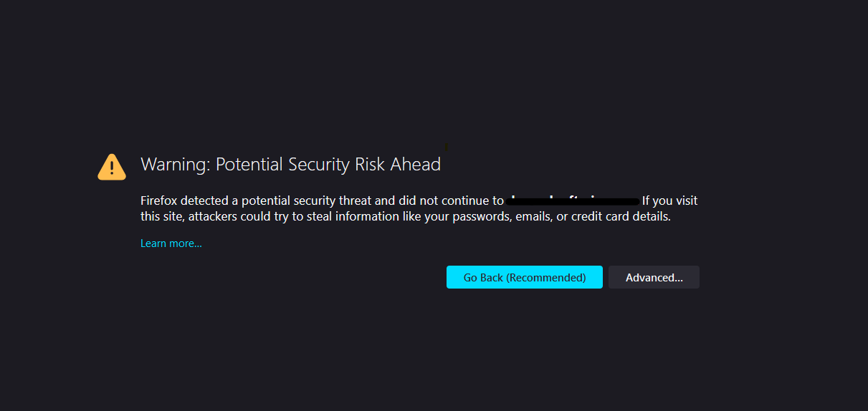Click the blank background below the buttons
Image resolution: width=868 pixels, height=411 pixels.
(430, 351)
